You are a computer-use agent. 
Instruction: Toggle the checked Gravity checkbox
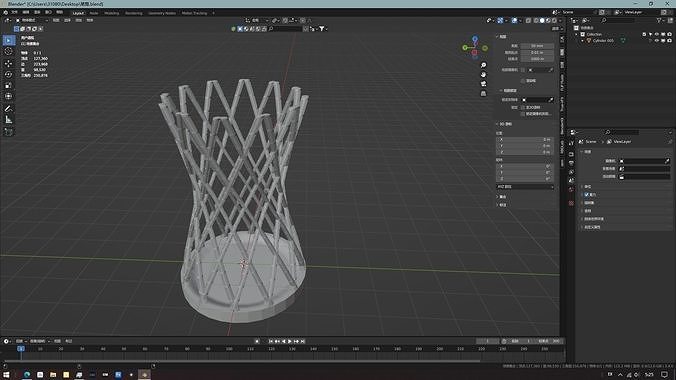pyautogui.click(x=587, y=195)
